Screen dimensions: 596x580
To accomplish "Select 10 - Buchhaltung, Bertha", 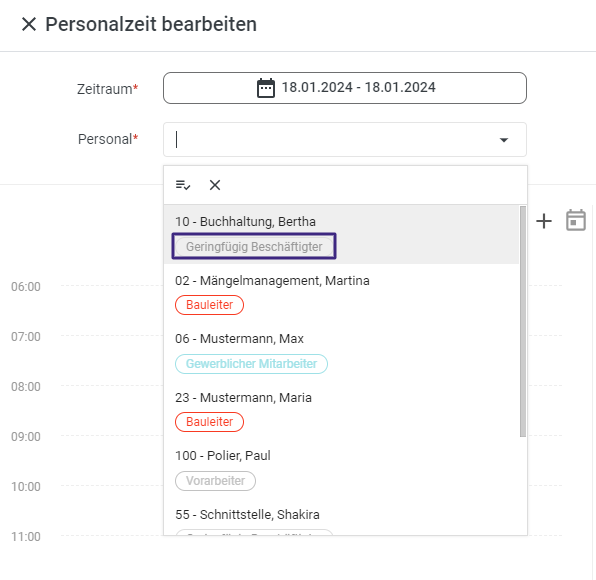I will pyautogui.click(x=341, y=234).
